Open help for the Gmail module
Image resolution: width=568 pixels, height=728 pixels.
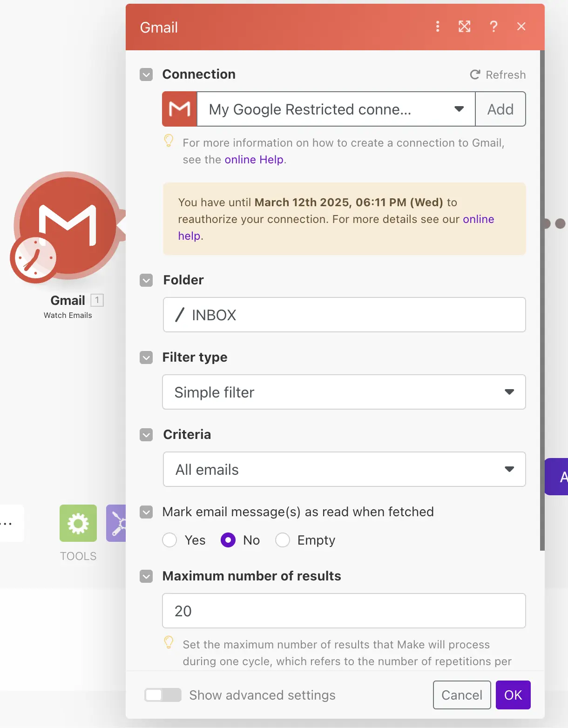[x=494, y=27]
